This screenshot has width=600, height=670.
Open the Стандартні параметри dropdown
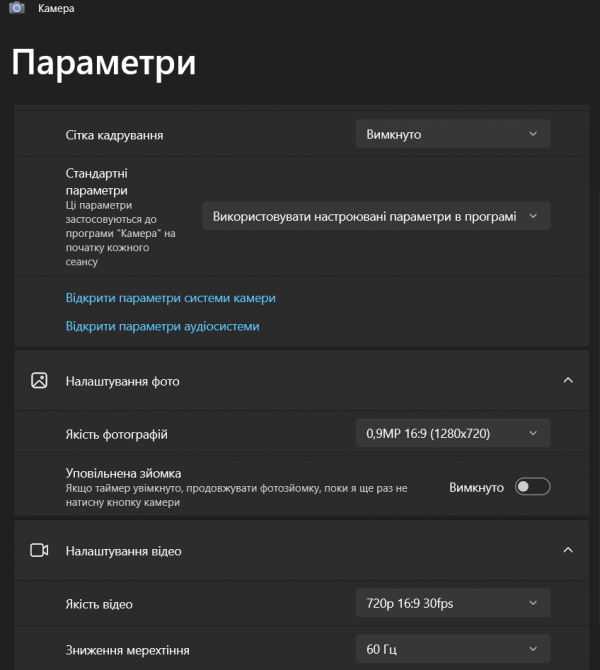pyautogui.click(x=375, y=216)
